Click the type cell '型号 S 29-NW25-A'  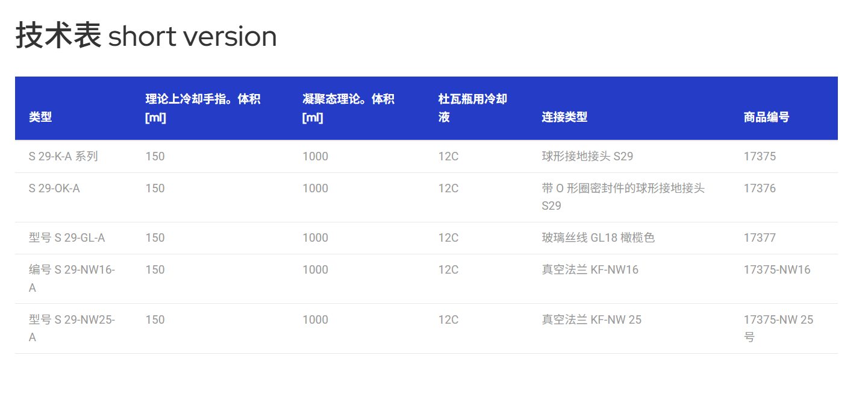click(72, 329)
